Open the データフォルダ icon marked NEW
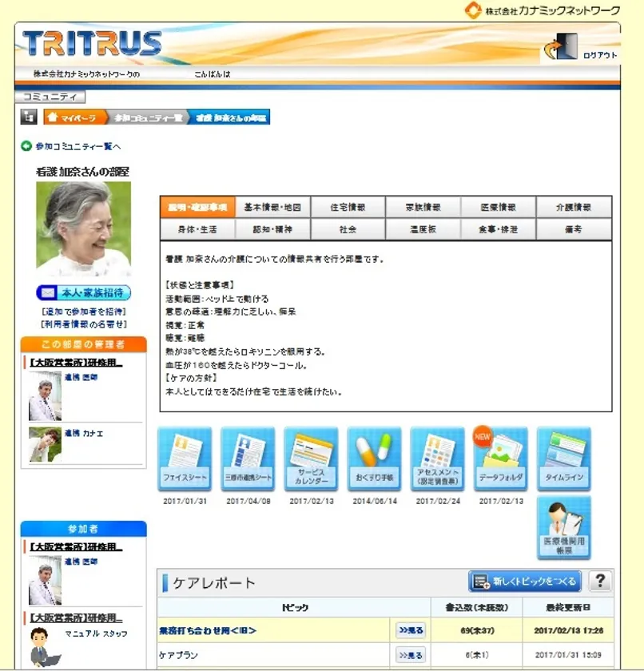Screen dimensions: 644x671 pos(501,459)
